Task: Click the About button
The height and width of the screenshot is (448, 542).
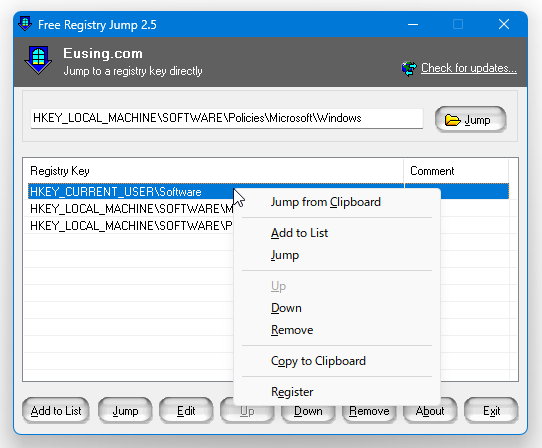Action: tap(430, 411)
